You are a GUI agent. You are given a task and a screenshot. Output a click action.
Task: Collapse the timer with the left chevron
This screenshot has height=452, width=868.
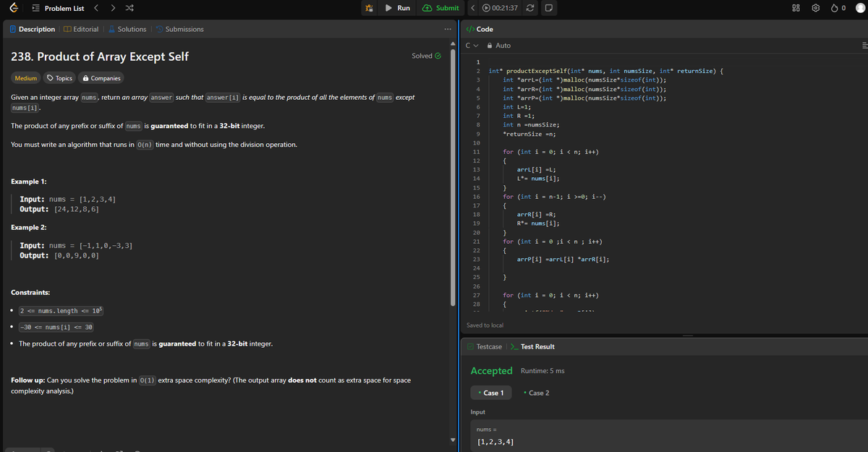tap(472, 8)
